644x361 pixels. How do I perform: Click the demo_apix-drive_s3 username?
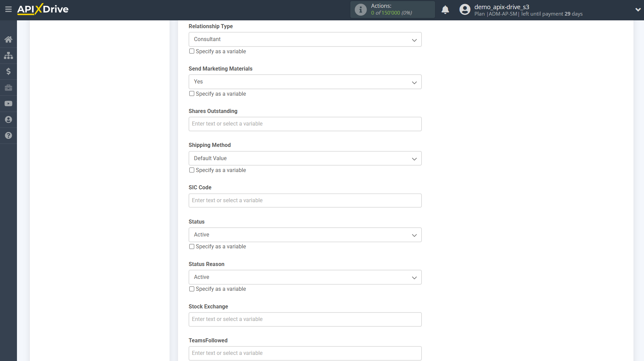tap(502, 7)
